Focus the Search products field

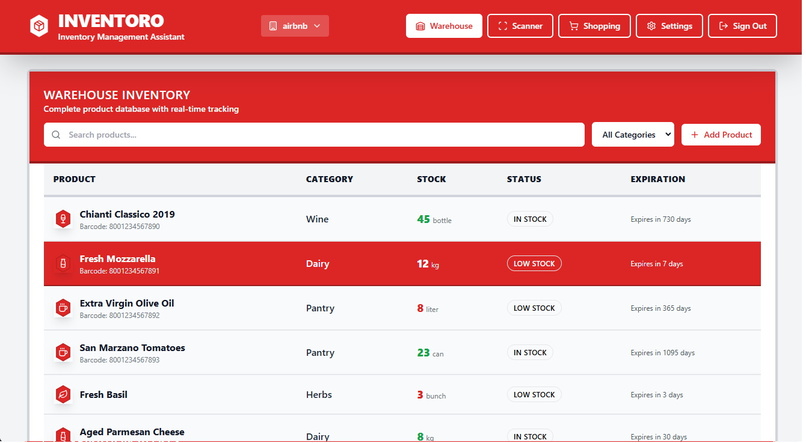314,135
